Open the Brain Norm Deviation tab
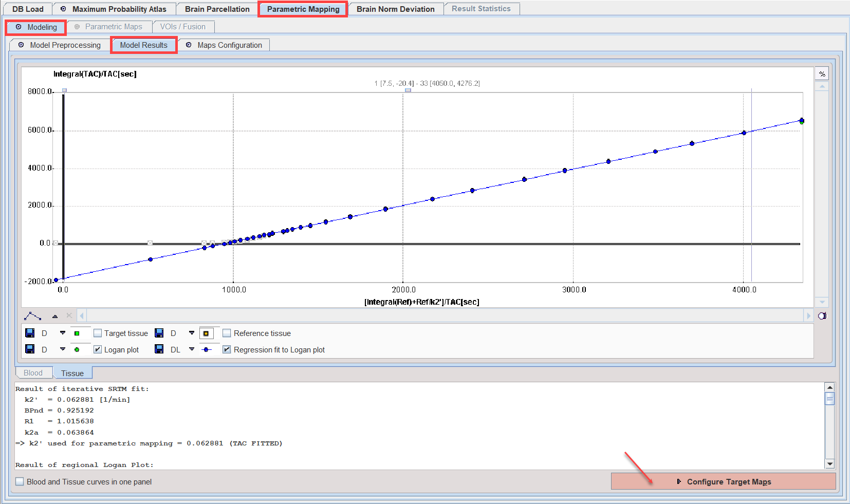 (395, 9)
